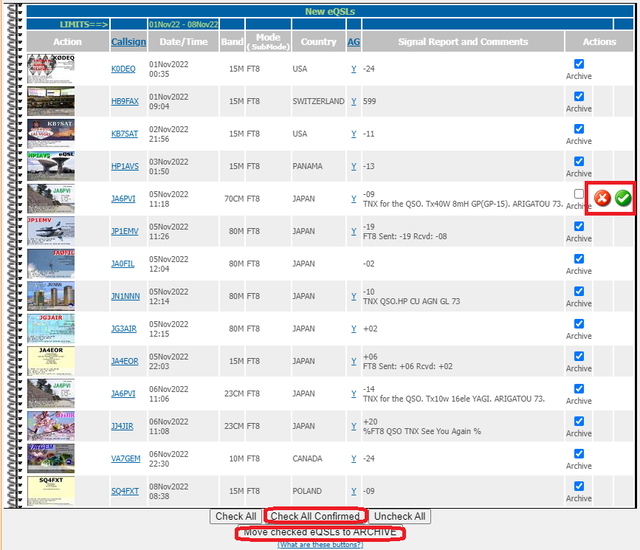The image size is (640, 550).
Task: View the JP1EMV airplane eQSL card image
Action: (51, 231)
